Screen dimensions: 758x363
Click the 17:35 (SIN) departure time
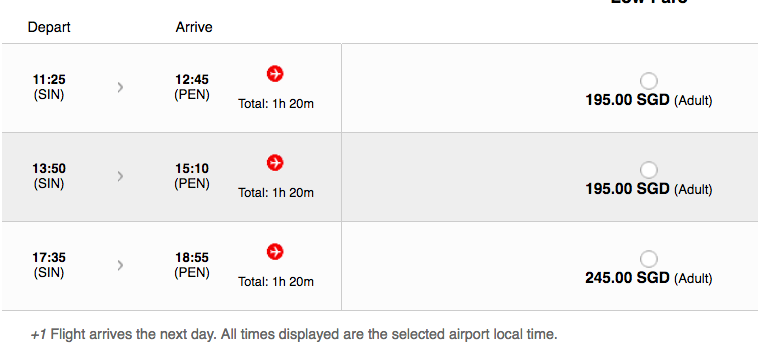[x=49, y=265]
